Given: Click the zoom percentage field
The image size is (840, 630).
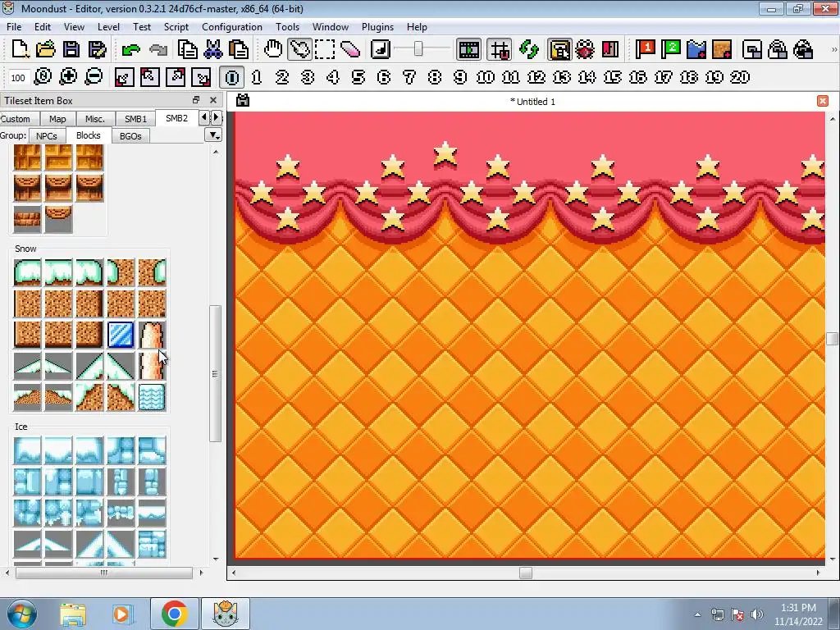Looking at the screenshot, I should coord(18,78).
